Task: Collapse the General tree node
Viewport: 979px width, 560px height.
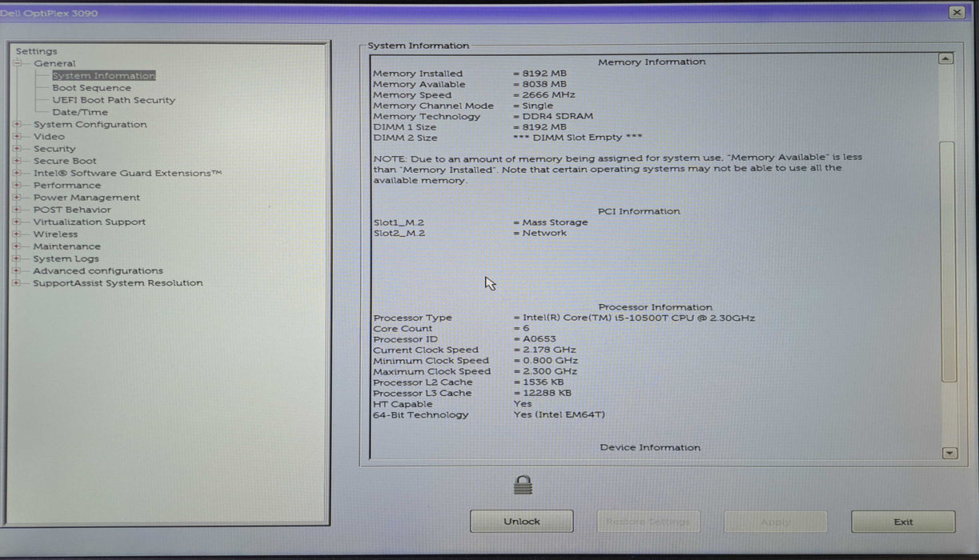Action: (17, 63)
